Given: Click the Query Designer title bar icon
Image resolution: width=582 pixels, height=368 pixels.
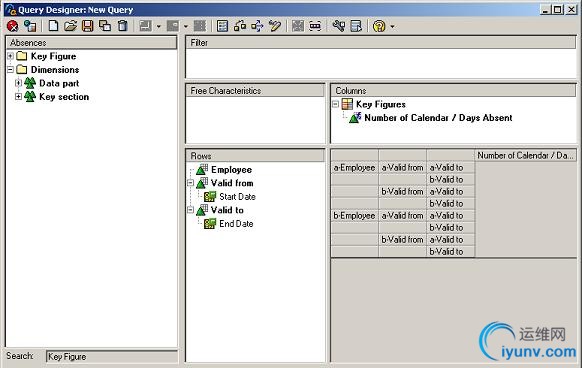Looking at the screenshot, I should (x=10, y=9).
